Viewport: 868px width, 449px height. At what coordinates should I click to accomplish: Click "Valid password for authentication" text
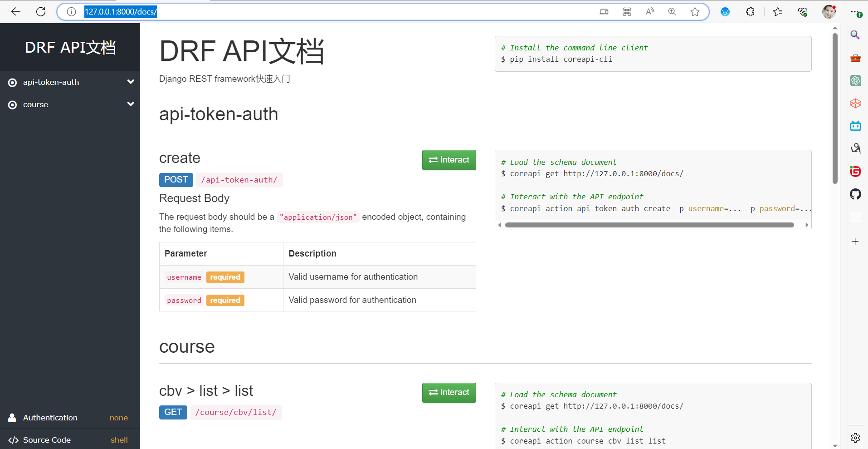[x=352, y=300]
